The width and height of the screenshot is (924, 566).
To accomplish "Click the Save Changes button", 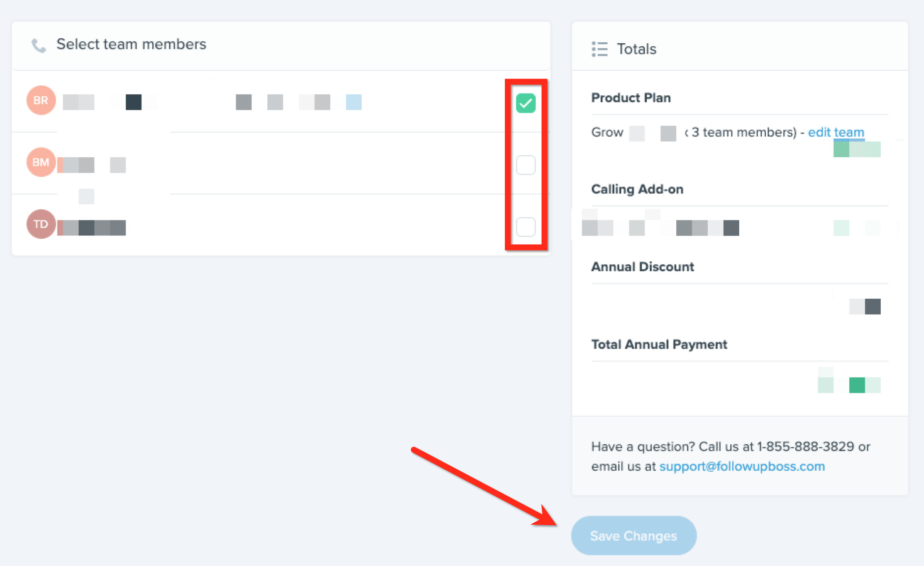I will (634, 536).
